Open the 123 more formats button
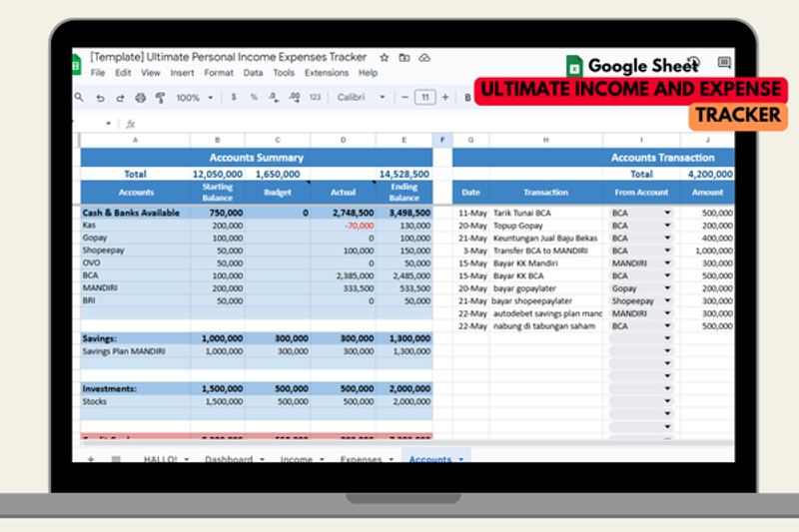The width and height of the screenshot is (799, 532). 315,97
